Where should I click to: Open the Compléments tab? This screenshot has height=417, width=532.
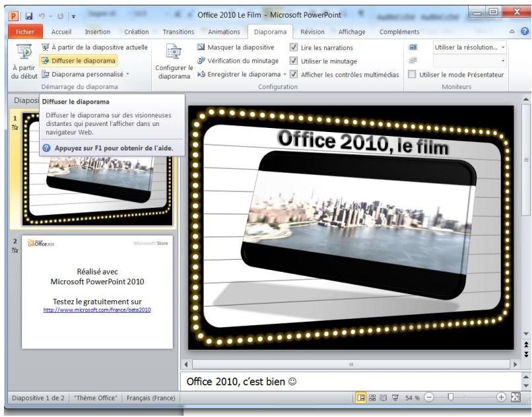(x=399, y=32)
